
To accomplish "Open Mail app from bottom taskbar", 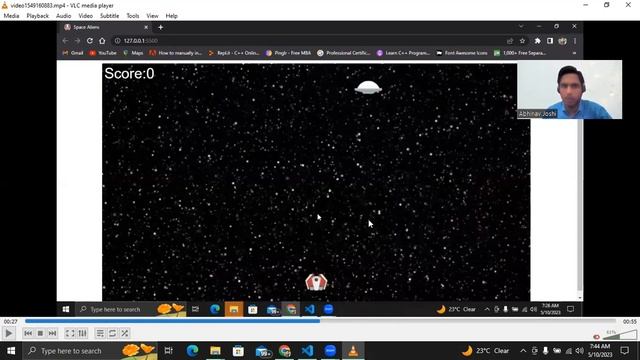I will tap(262, 351).
